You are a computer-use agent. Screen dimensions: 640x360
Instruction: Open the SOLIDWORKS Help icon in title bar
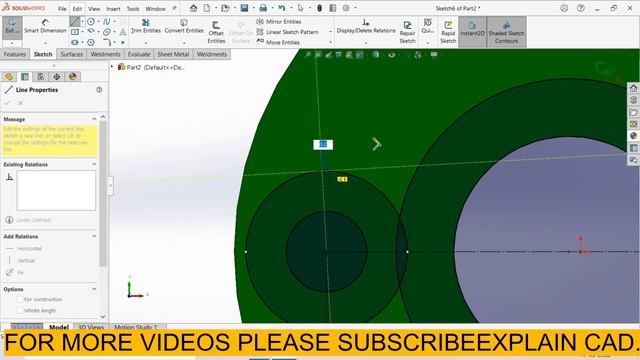pyautogui.click(x=580, y=8)
